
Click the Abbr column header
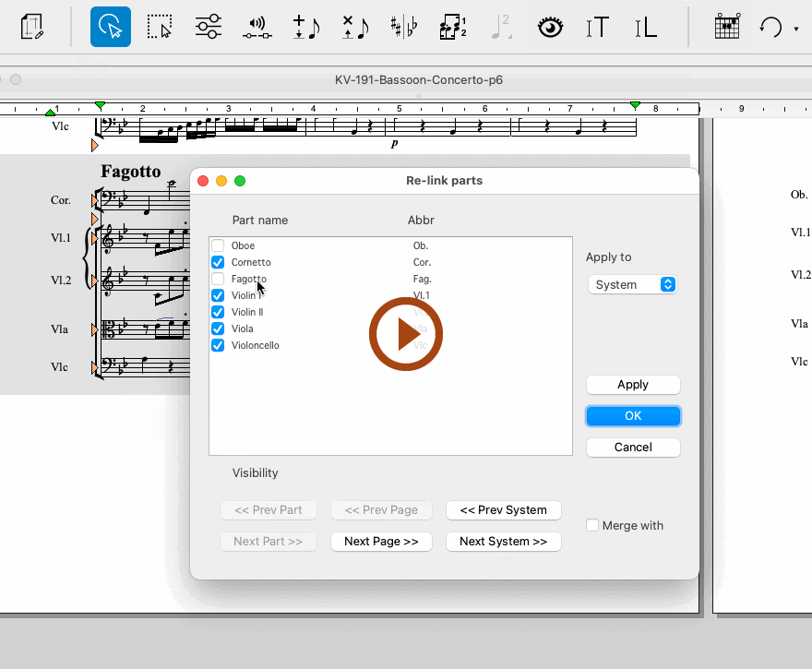[x=421, y=220]
